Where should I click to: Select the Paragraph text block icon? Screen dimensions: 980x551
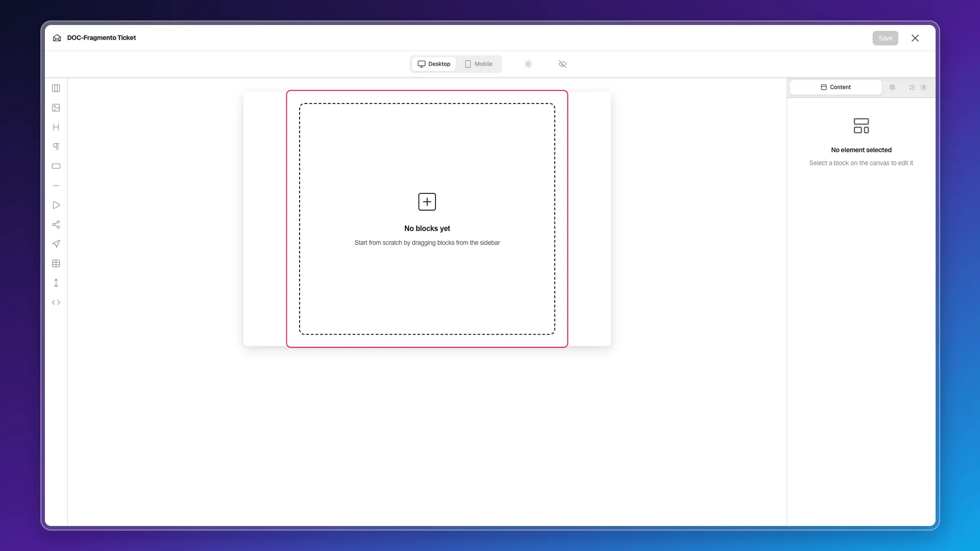click(56, 146)
